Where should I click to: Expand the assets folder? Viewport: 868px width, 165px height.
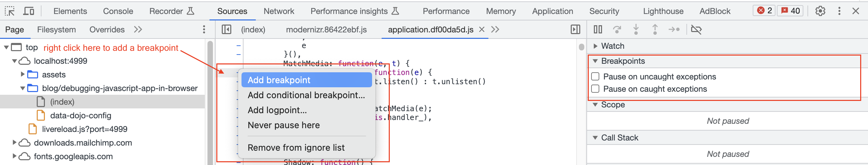pyautogui.click(x=23, y=74)
